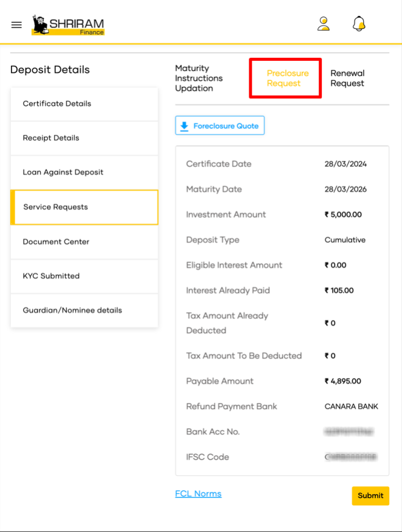Download the Foreclosure Quote
The height and width of the screenshot is (532, 402).
pyautogui.click(x=220, y=125)
